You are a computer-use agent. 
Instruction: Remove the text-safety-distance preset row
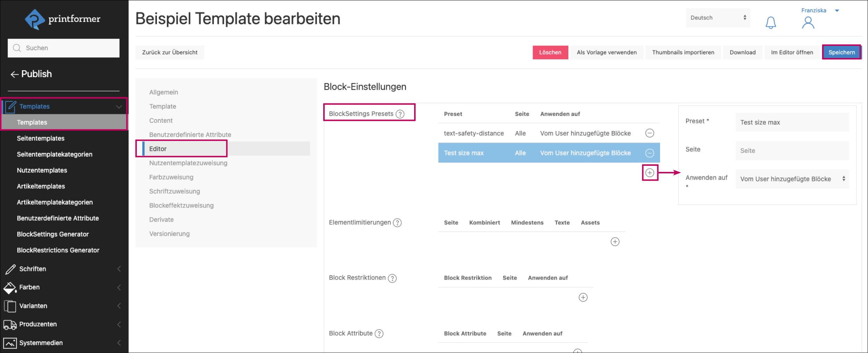649,133
